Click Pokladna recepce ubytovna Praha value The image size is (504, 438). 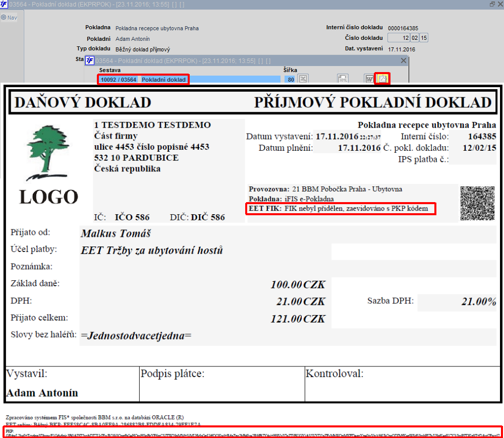tap(157, 28)
